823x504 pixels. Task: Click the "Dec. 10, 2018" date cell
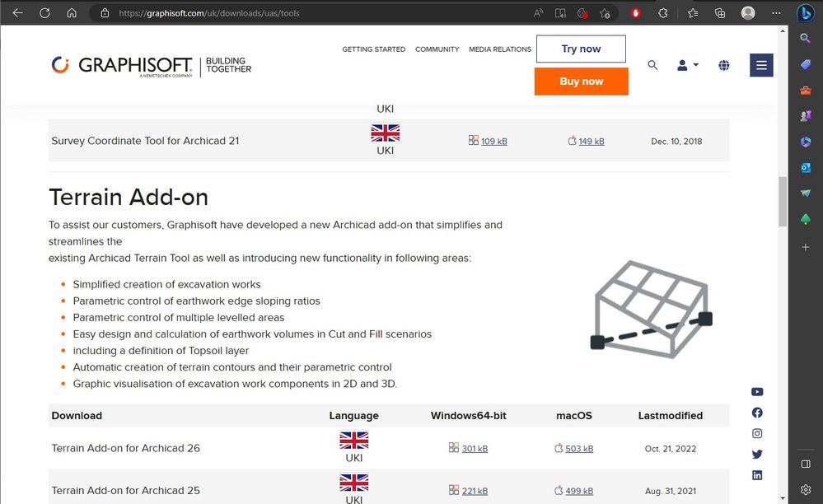pyautogui.click(x=676, y=142)
